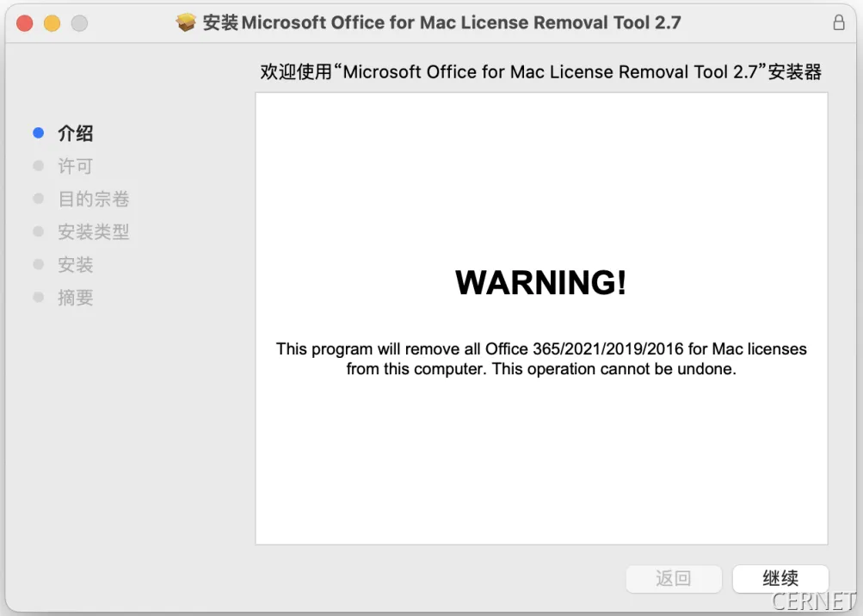The image size is (863, 616).
Task: Click the license removal warning paragraph
Action: pos(541,360)
